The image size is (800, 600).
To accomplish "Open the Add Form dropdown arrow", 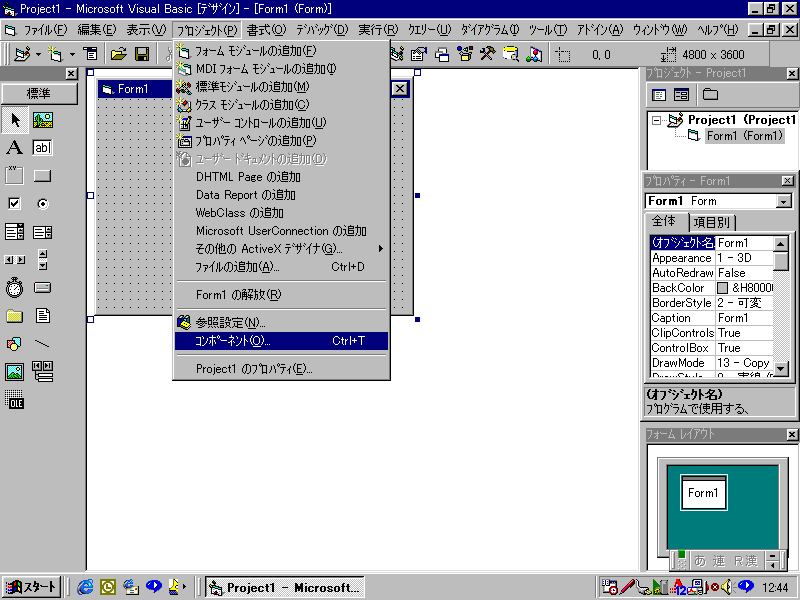I will [72, 54].
